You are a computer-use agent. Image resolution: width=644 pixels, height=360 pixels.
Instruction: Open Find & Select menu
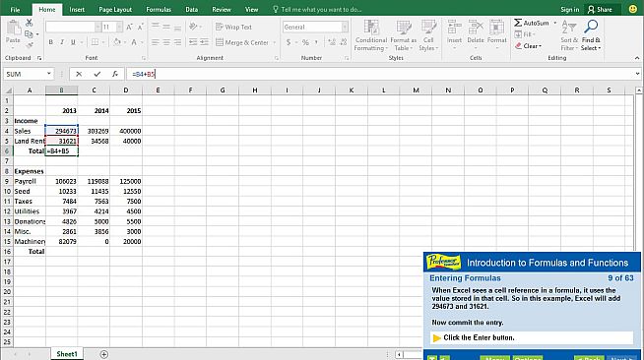[591, 35]
